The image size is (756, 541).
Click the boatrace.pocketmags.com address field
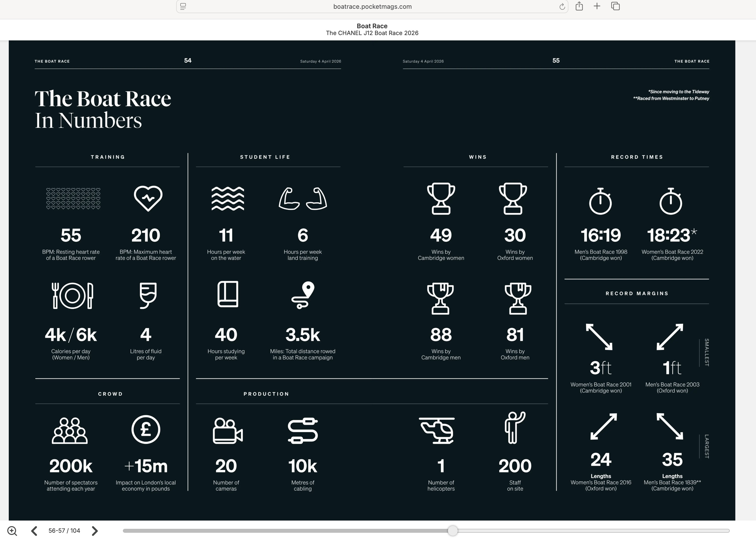point(372,7)
